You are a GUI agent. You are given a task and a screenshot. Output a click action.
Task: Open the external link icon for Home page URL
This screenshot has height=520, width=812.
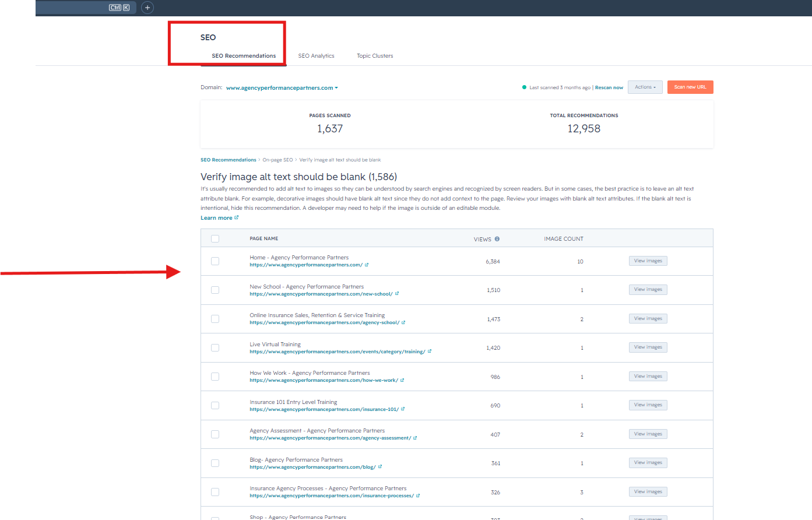click(367, 265)
